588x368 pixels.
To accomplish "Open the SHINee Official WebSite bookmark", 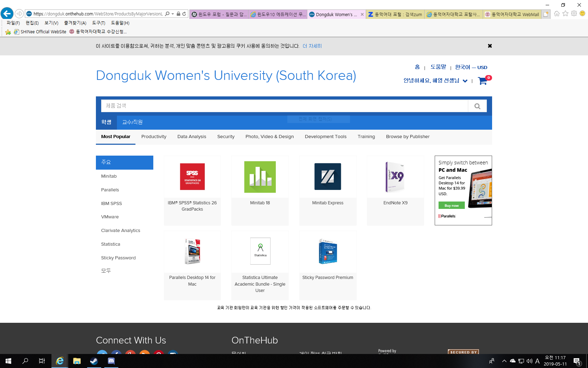I will [x=40, y=32].
